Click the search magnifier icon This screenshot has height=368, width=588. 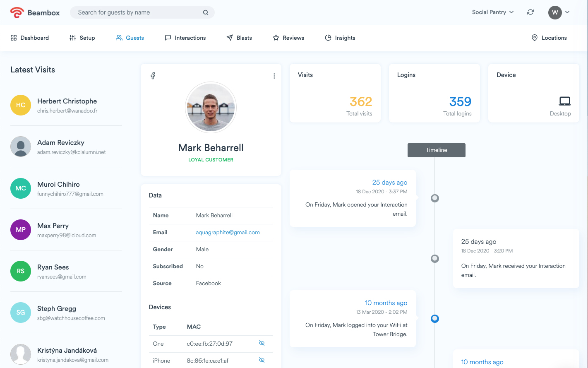coord(205,12)
